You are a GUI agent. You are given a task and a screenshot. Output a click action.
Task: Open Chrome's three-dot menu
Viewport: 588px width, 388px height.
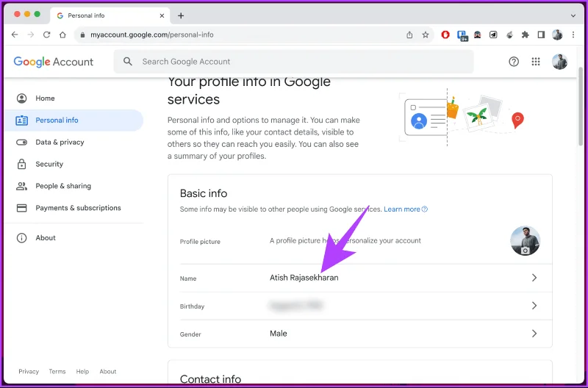coord(573,35)
